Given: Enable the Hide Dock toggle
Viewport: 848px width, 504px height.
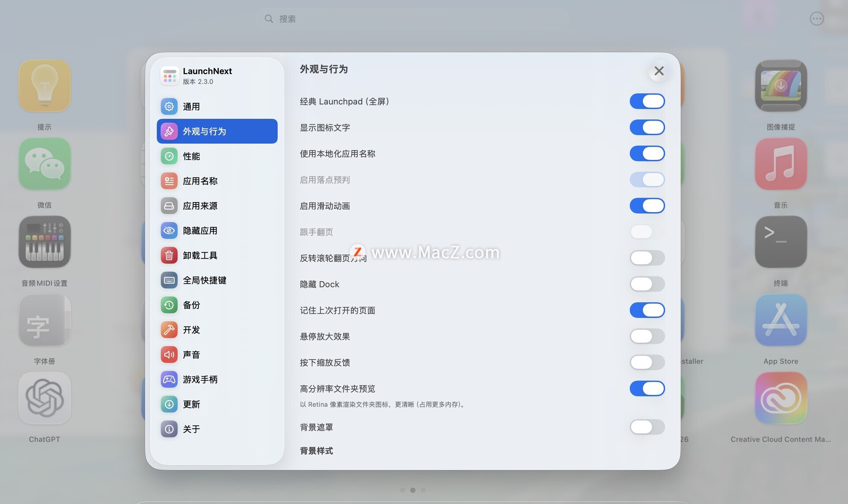Looking at the screenshot, I should click(647, 284).
